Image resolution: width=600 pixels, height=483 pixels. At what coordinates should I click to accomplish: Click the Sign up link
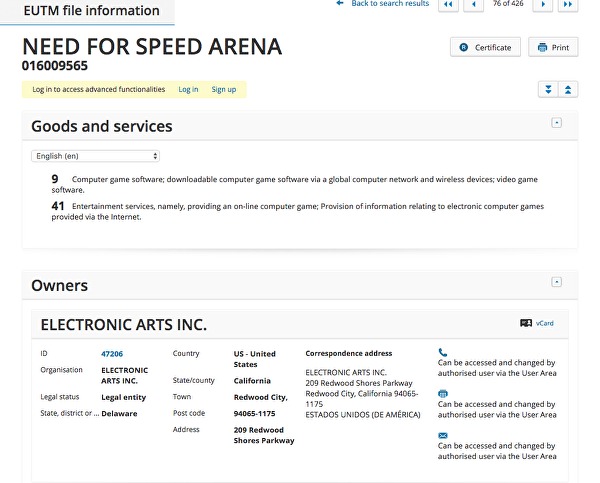(x=224, y=89)
